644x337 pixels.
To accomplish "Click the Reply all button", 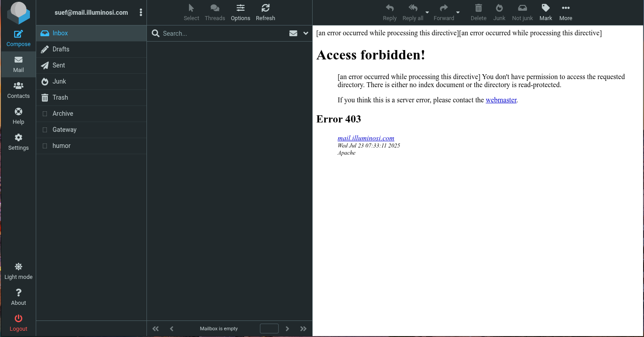I will (x=413, y=13).
